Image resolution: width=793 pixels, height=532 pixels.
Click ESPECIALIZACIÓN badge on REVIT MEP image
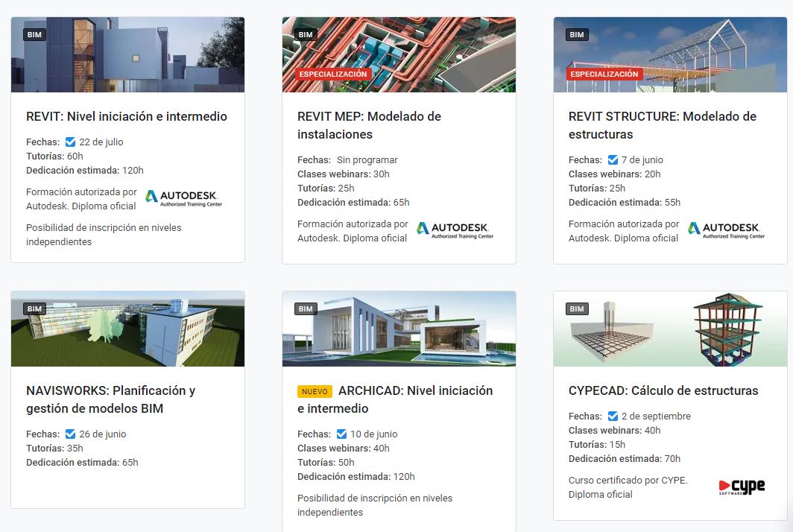333,74
